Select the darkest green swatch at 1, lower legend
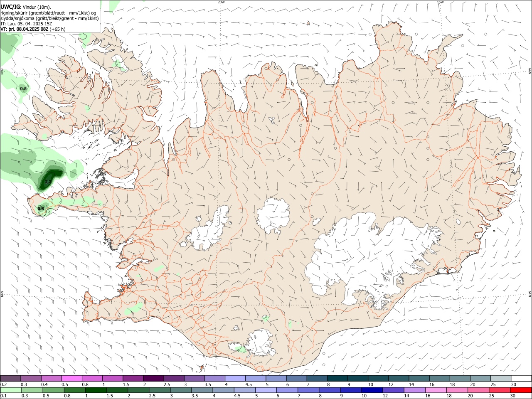Screen dimensions: 532x399 click(96, 390)
